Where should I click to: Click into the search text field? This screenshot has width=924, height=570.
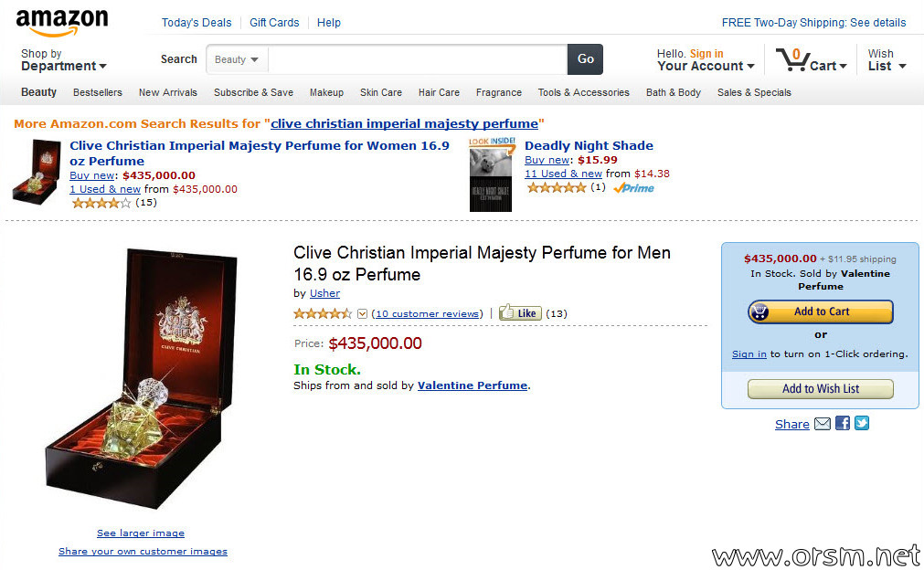(x=418, y=59)
